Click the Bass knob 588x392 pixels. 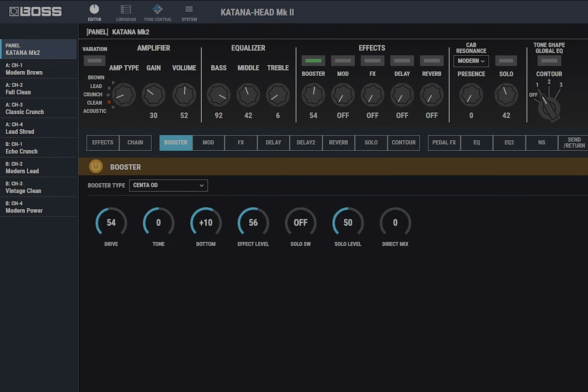click(219, 95)
